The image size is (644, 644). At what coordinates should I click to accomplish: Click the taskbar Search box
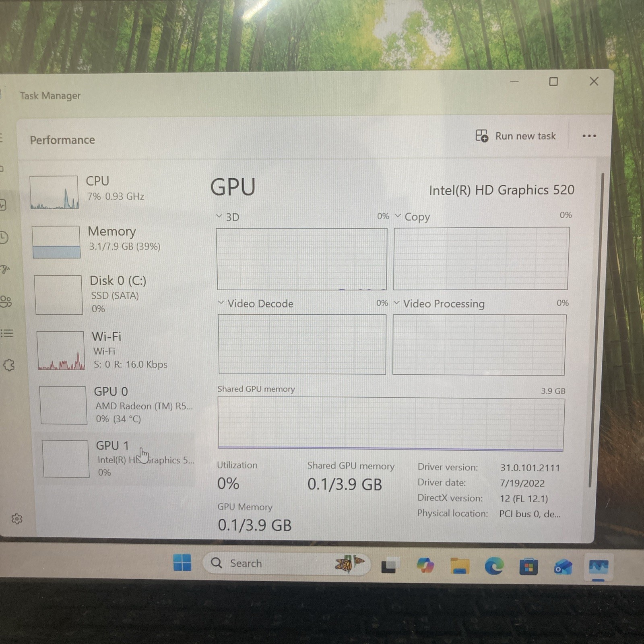(x=286, y=563)
